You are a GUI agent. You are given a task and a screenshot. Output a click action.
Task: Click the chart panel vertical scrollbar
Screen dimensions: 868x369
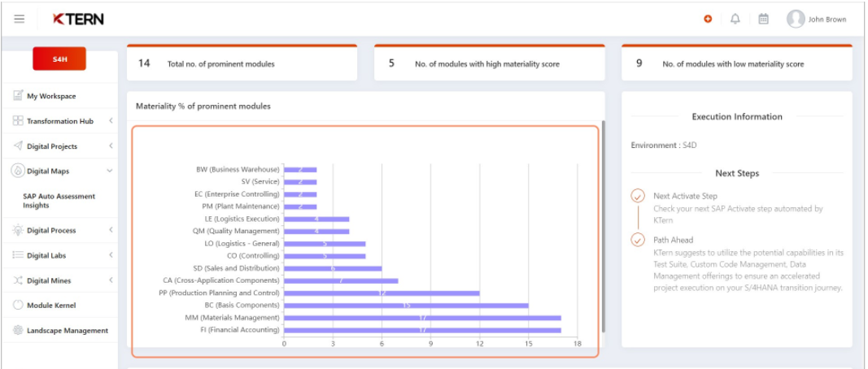coord(603,226)
